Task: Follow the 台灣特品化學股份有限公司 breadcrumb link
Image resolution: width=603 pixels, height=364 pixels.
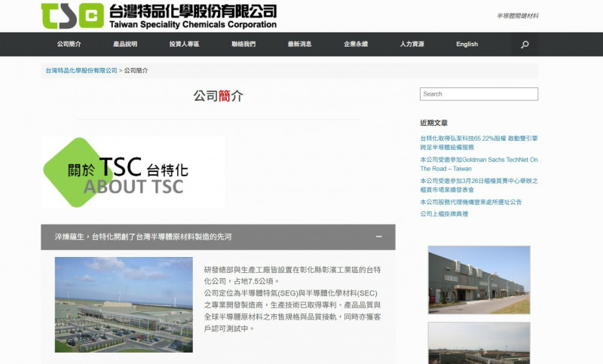Action: (81, 71)
